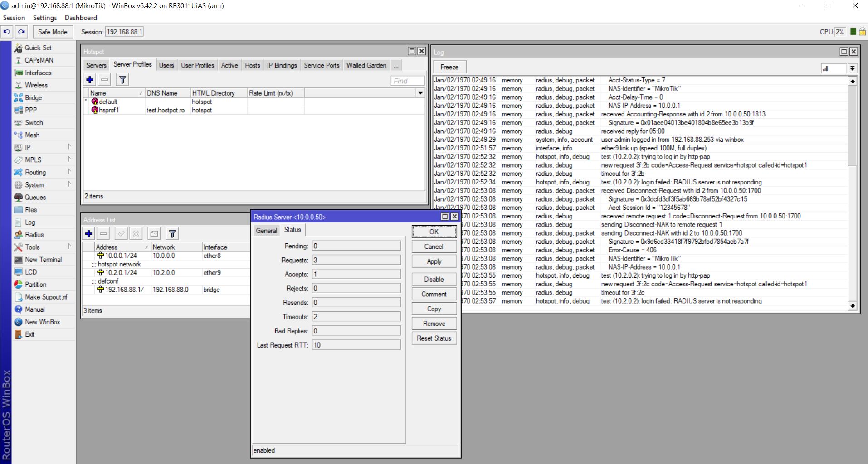
Task: Open the Switch section
Action: (x=34, y=122)
